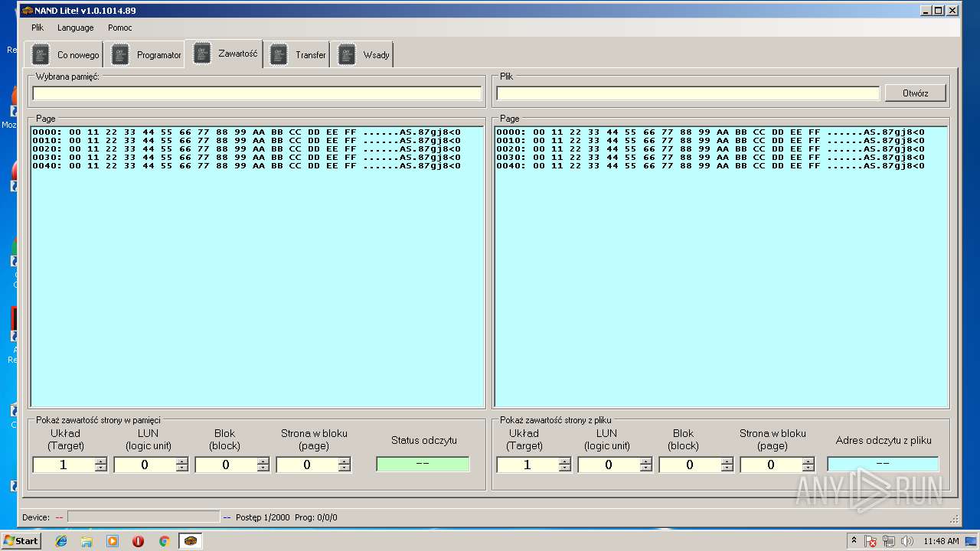Increase memory Strona w bloku spinner value
The width and height of the screenshot is (980, 551).
tap(344, 461)
